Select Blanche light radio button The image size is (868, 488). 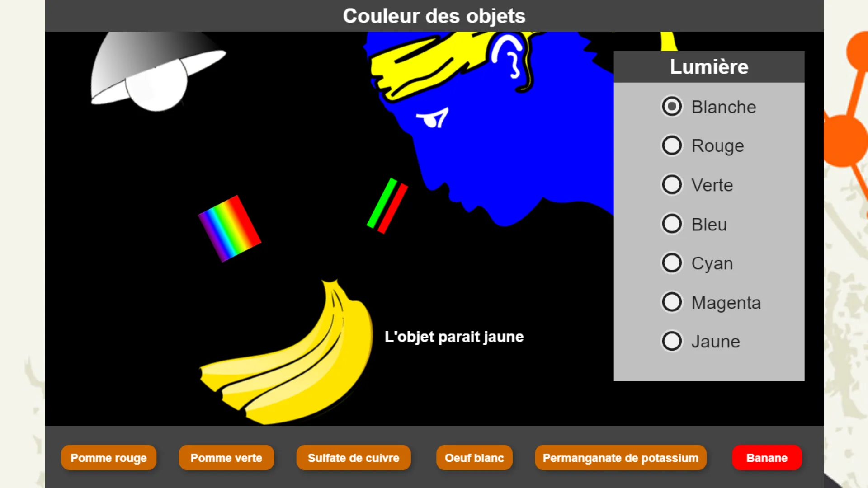672,107
